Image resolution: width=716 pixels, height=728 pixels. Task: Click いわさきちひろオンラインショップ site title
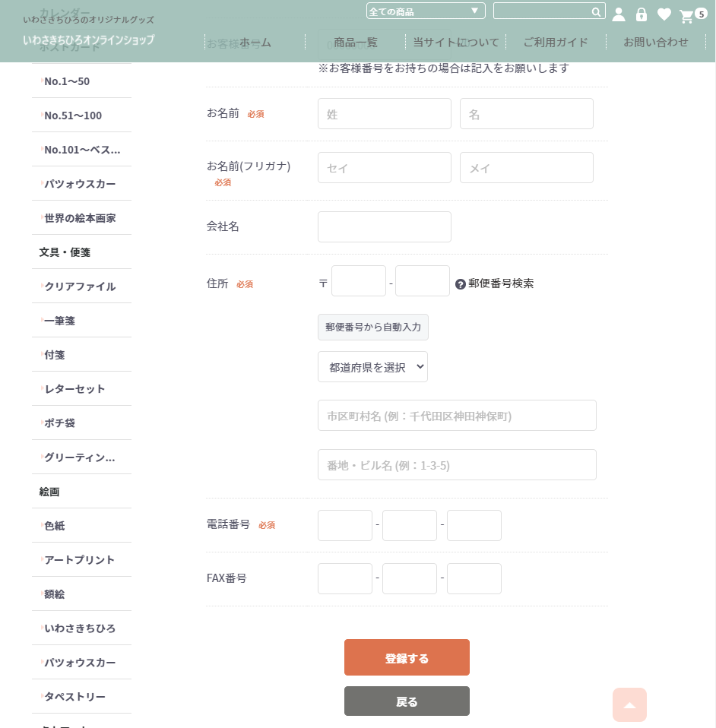pyautogui.click(x=89, y=40)
